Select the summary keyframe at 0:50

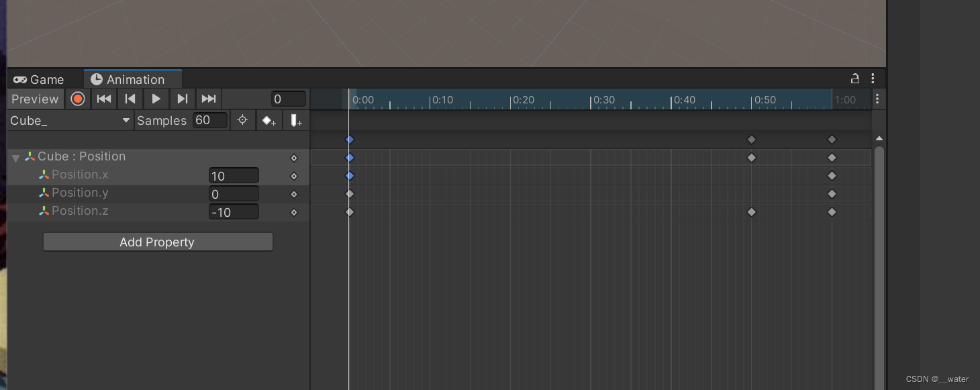[x=752, y=140]
